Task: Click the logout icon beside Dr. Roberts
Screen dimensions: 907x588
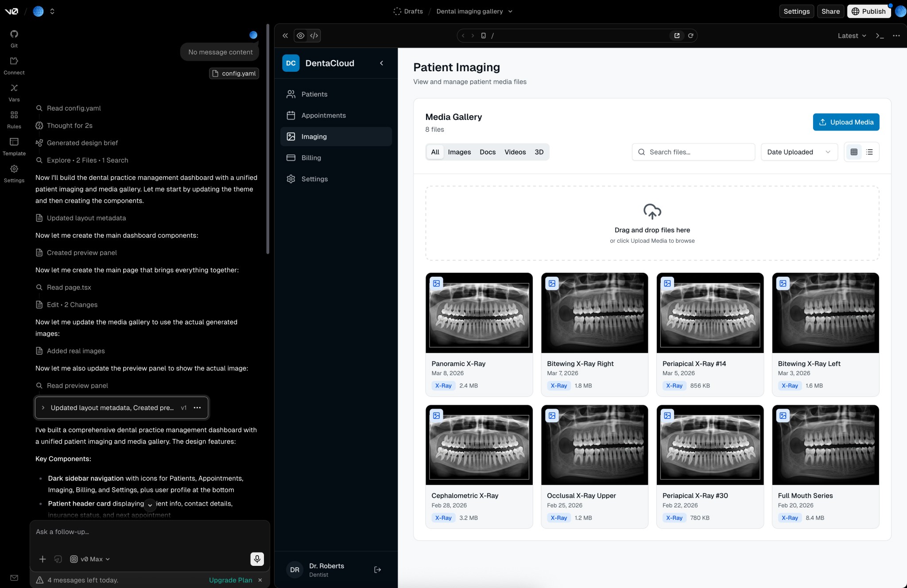Action: click(x=377, y=570)
